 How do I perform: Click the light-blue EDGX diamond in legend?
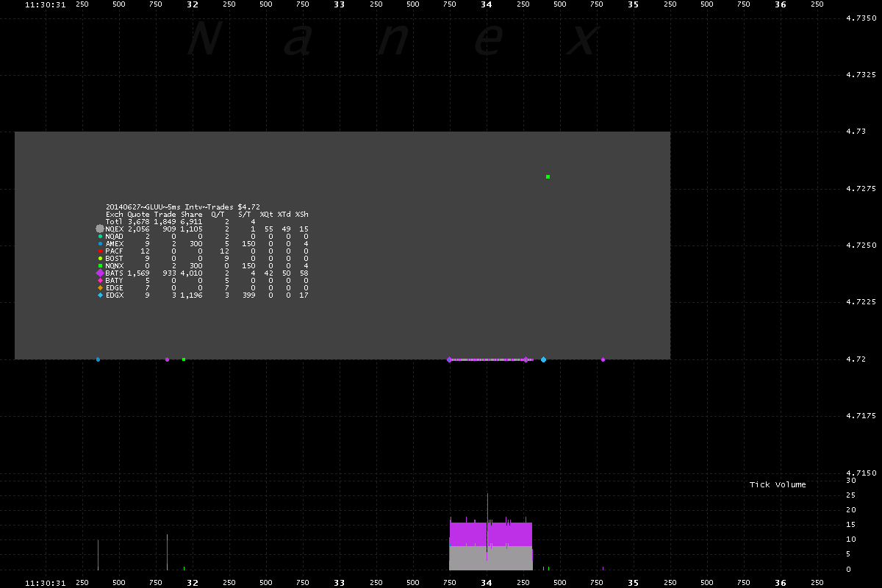point(100,295)
